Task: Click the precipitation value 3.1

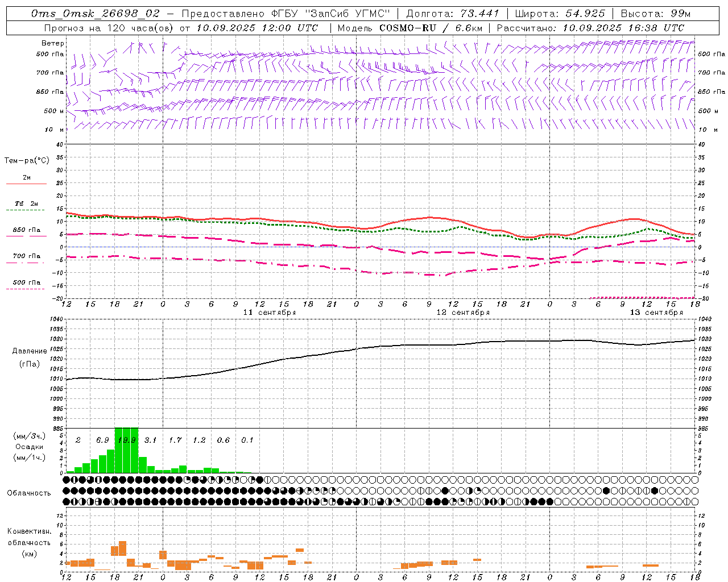Action: coord(150,440)
